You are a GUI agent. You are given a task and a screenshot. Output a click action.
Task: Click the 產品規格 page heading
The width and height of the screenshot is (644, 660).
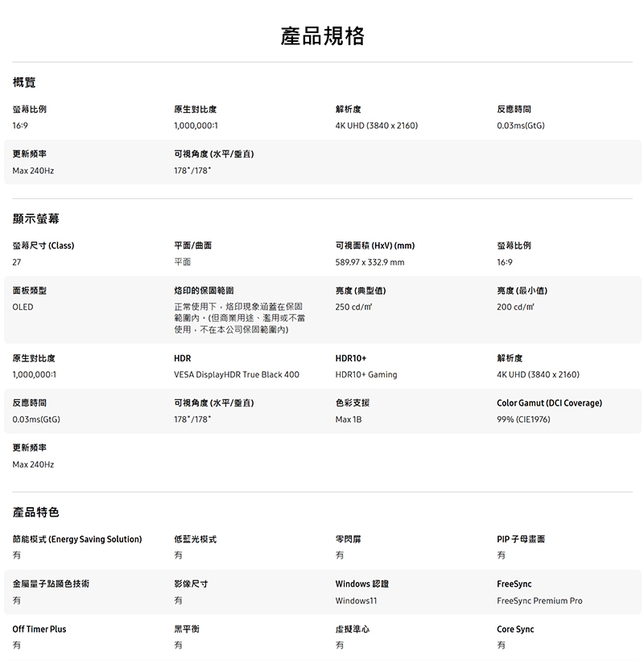tap(322, 36)
